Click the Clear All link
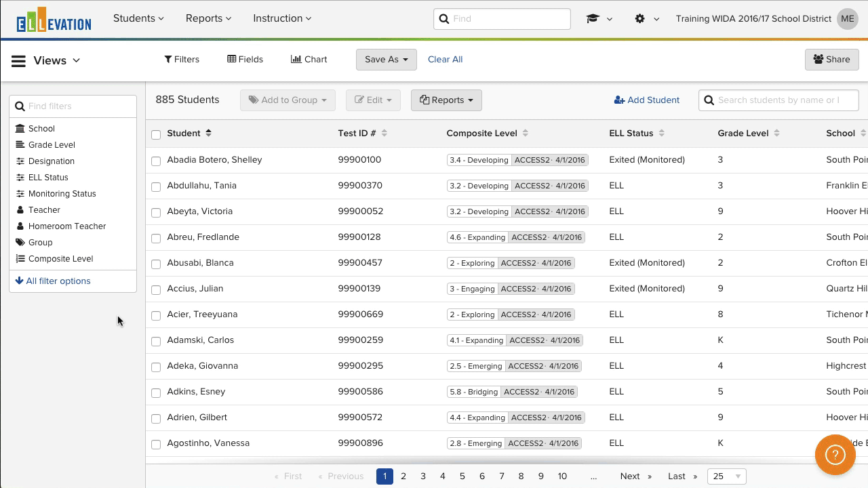The width and height of the screenshot is (868, 488). (x=445, y=60)
